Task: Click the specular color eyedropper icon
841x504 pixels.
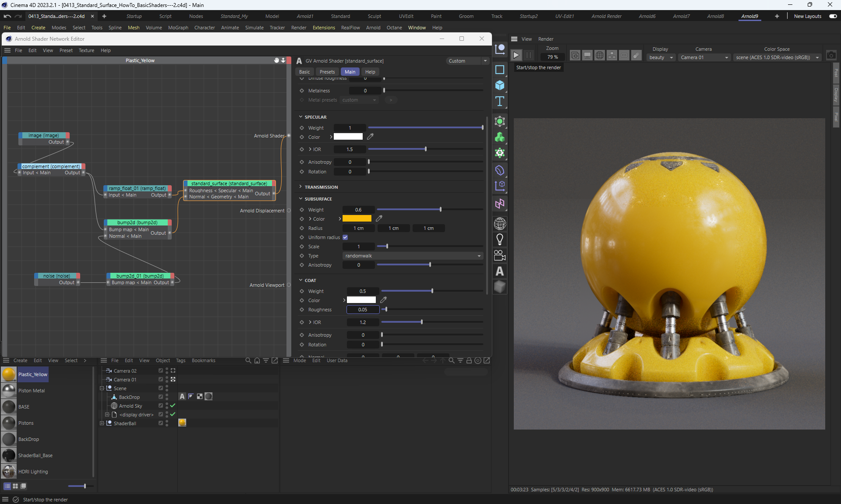Action: click(x=370, y=137)
